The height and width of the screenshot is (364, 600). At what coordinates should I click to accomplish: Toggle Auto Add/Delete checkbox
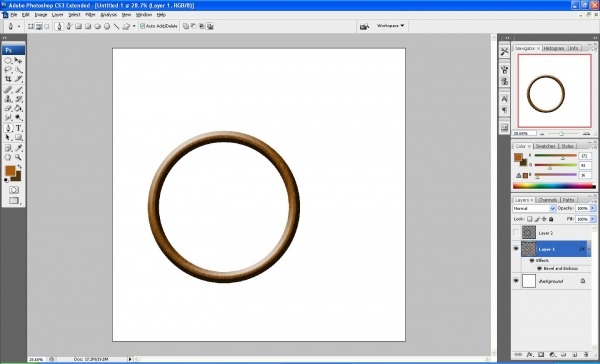click(142, 26)
